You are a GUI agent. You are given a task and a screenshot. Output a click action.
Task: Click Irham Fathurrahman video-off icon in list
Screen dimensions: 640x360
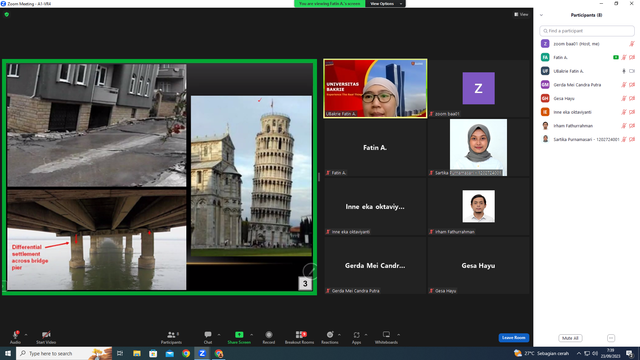632,126
